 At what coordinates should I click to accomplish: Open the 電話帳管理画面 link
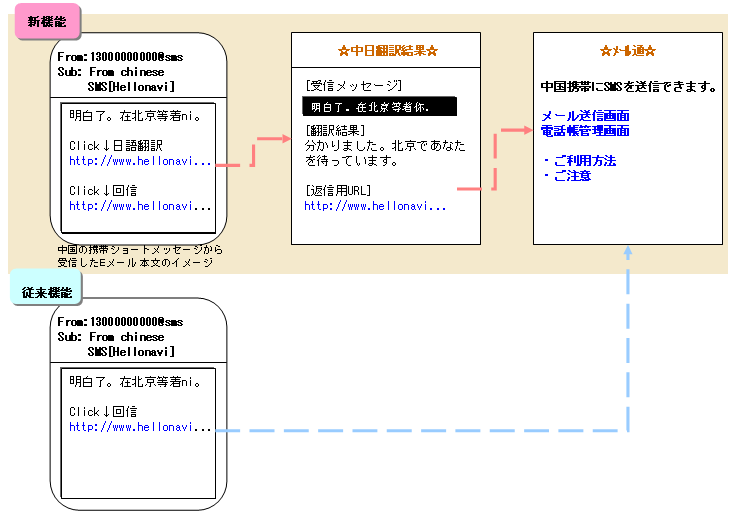585,131
